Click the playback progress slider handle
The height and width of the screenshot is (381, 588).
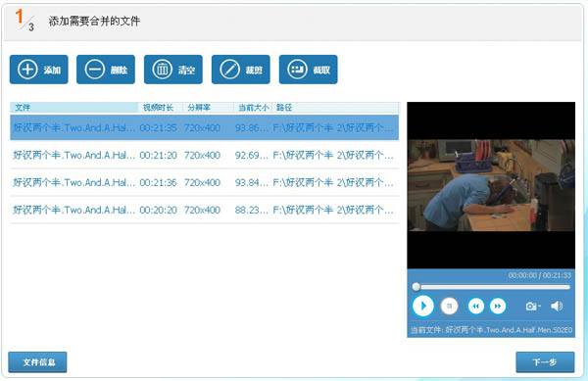click(x=416, y=287)
